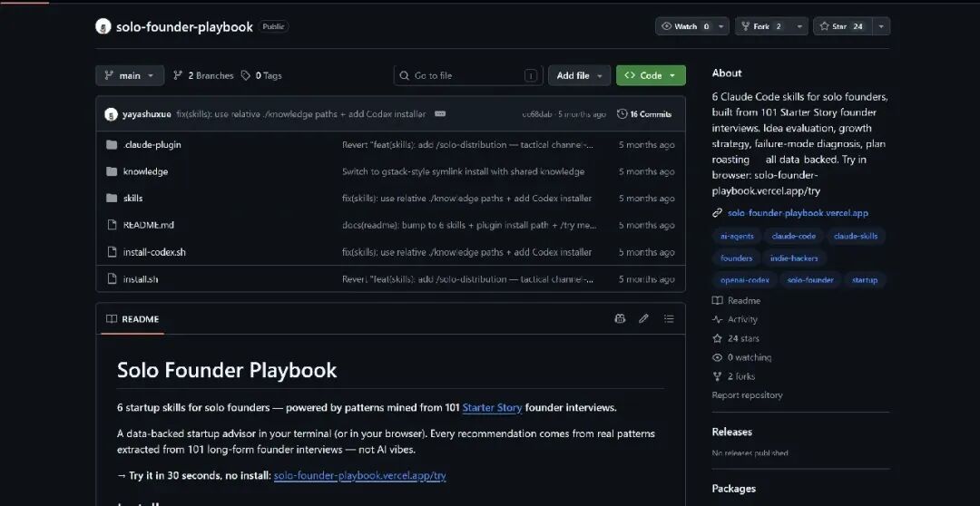Click the Report repository link

tap(747, 394)
